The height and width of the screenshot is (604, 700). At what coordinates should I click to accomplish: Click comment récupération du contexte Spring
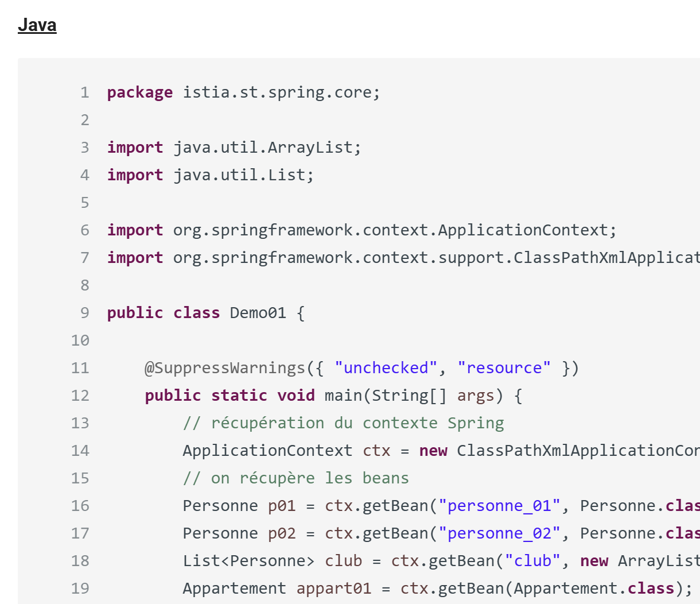(x=343, y=423)
